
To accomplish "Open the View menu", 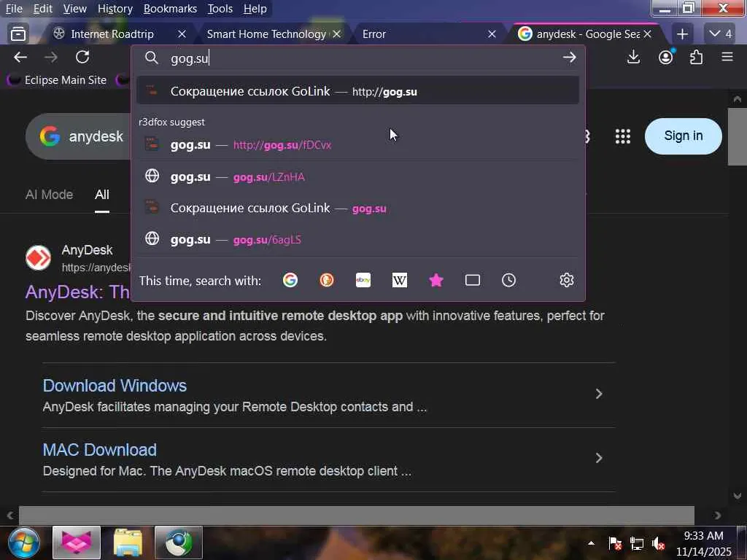I will [x=75, y=9].
